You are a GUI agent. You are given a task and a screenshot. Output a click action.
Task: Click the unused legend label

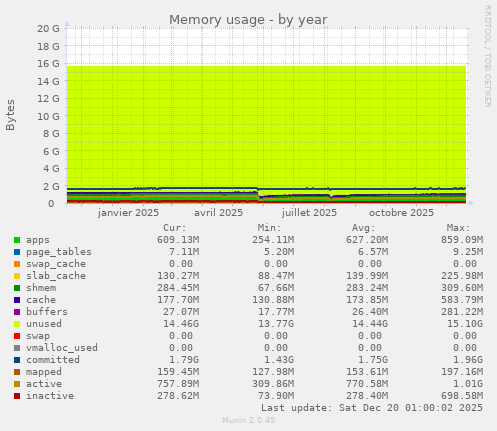44,324
